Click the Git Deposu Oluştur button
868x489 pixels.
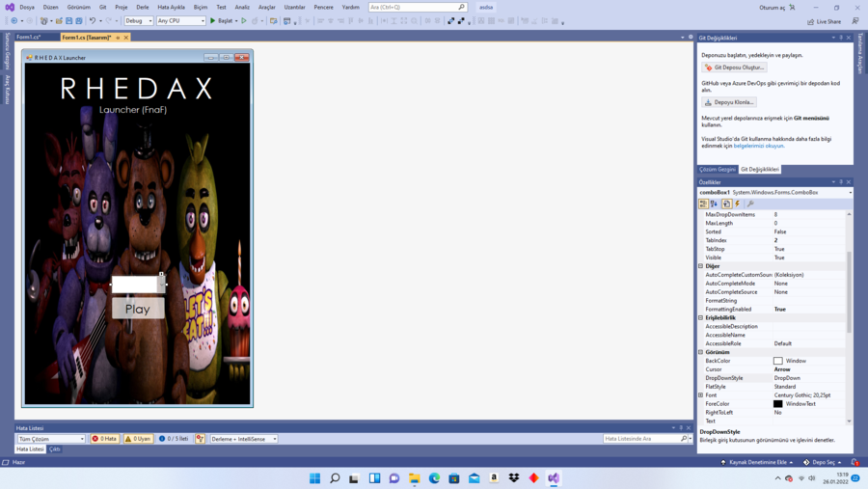pyautogui.click(x=734, y=68)
